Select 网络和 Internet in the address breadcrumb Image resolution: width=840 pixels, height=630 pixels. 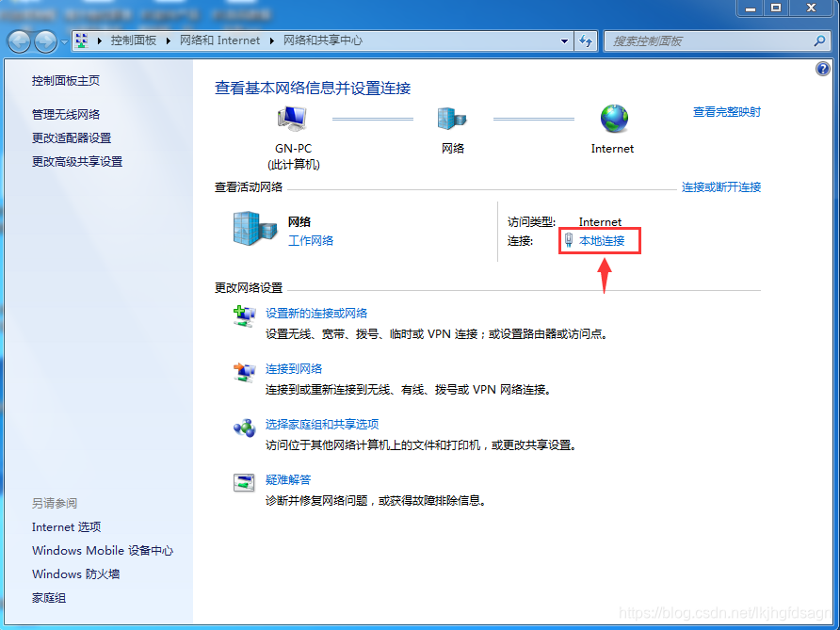[x=219, y=40]
